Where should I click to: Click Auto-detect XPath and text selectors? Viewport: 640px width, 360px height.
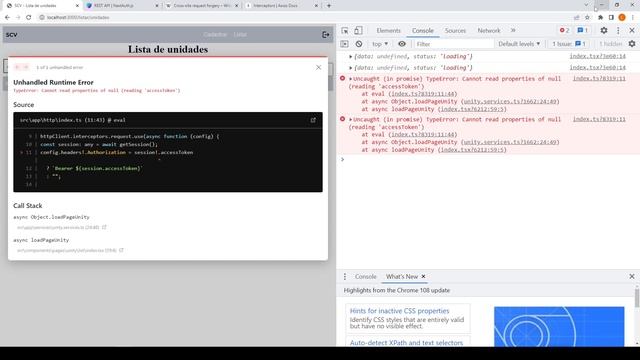pyautogui.click(x=406, y=342)
